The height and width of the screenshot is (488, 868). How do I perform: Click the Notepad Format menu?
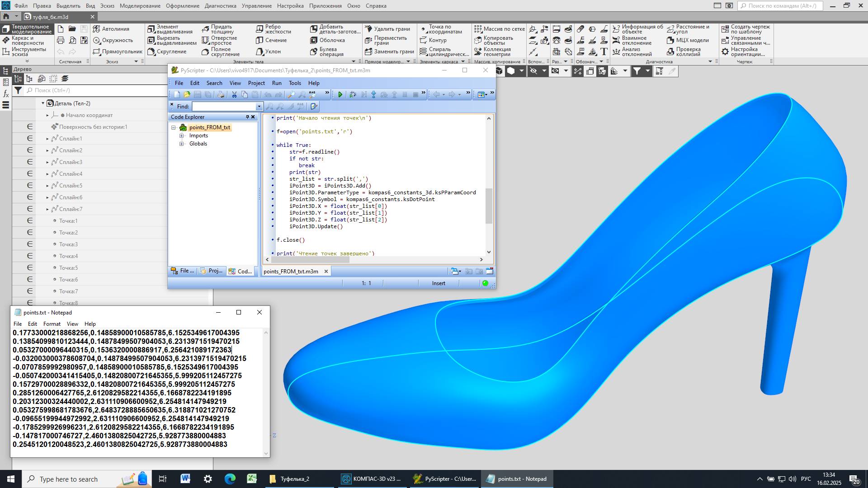pyautogui.click(x=52, y=324)
